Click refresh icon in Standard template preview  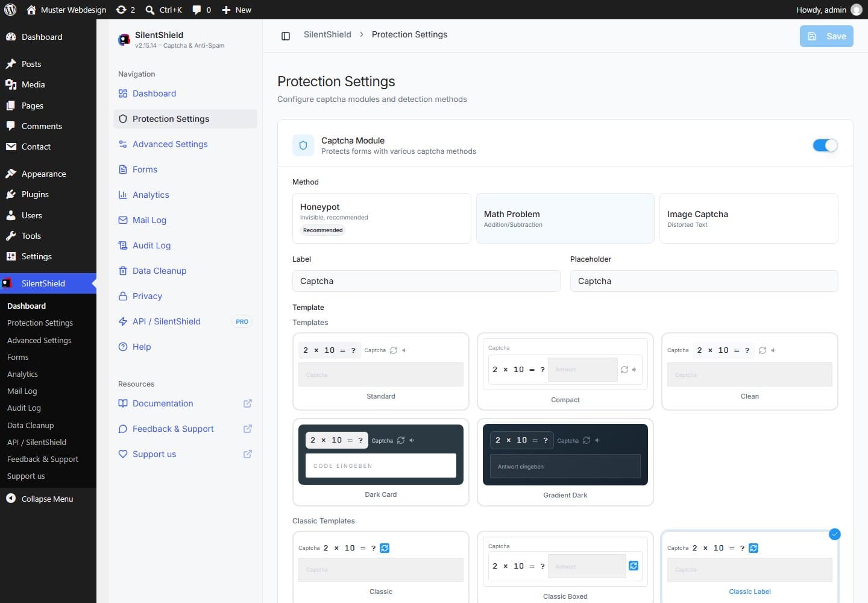pyautogui.click(x=394, y=350)
